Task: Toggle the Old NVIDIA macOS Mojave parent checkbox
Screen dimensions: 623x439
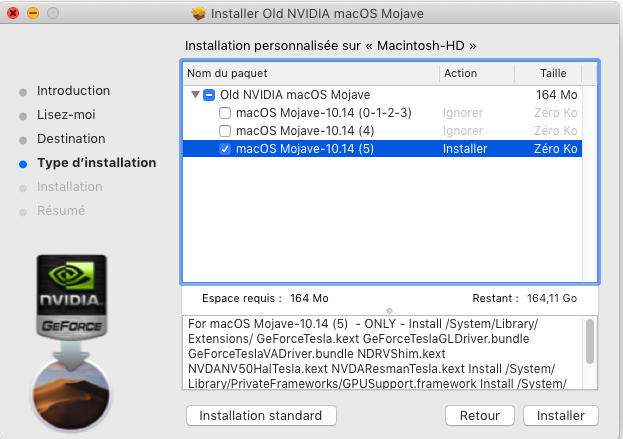Action: point(209,95)
